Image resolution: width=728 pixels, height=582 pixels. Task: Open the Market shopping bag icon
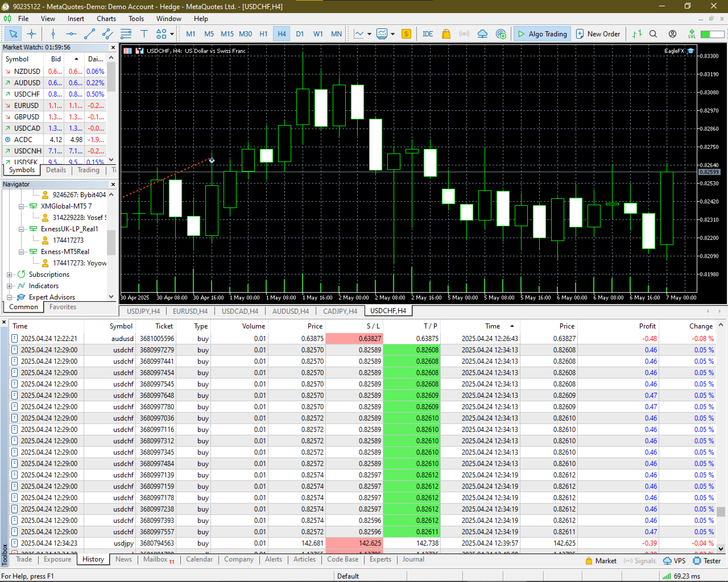(446, 34)
